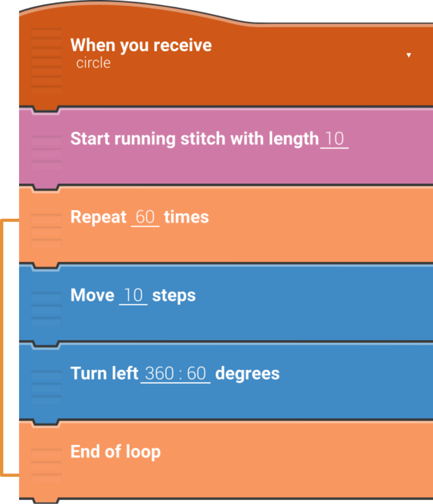This screenshot has width=433, height=504.
Task: Click the grip handle on the Turn left brick
Action: [46, 384]
